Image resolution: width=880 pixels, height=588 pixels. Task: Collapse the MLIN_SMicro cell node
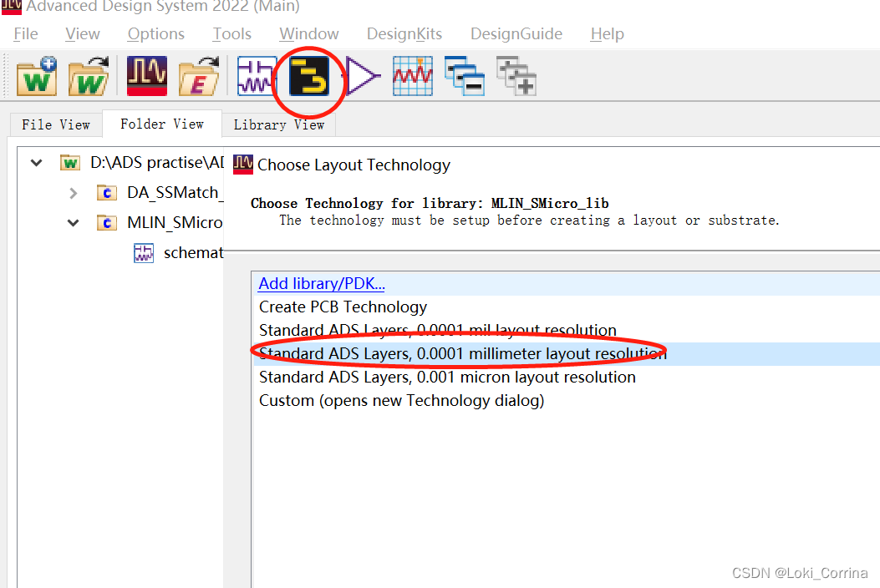click(x=73, y=223)
